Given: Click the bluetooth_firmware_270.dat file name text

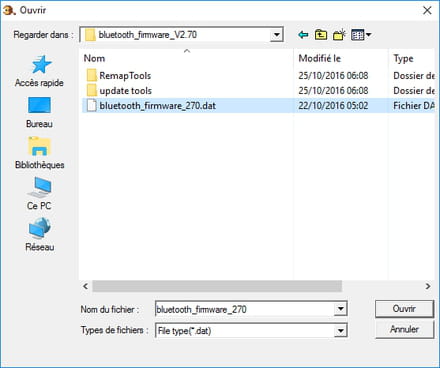Looking at the screenshot, I should [x=158, y=106].
